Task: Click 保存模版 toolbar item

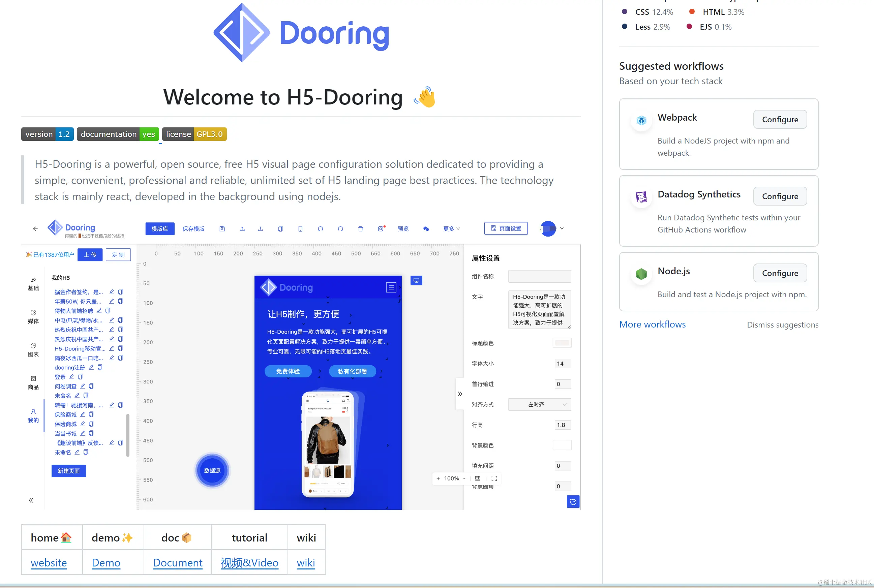Action: (193, 229)
